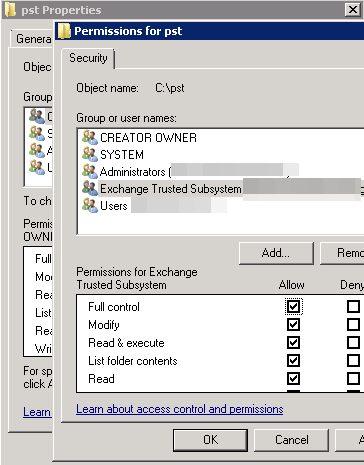Toggle Allow for List folder contents
The width and height of the screenshot is (364, 465).
tap(293, 360)
